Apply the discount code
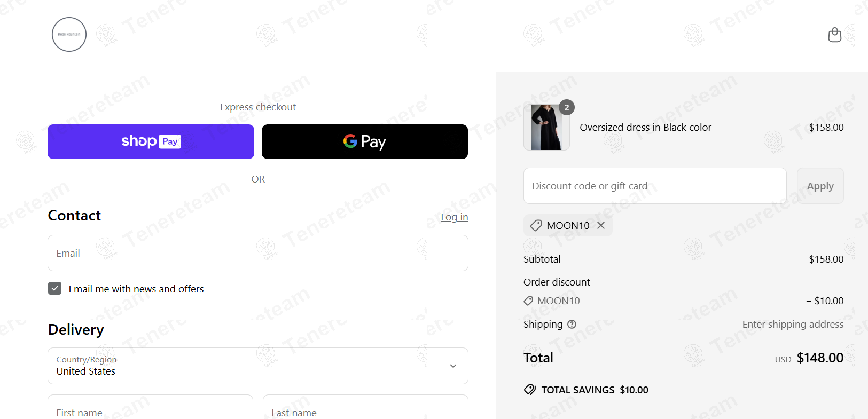 pos(820,186)
